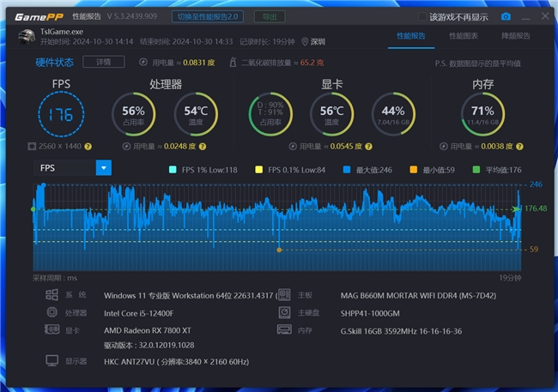
Task: Click the CPU usage 56% gauge
Action: [x=133, y=114]
